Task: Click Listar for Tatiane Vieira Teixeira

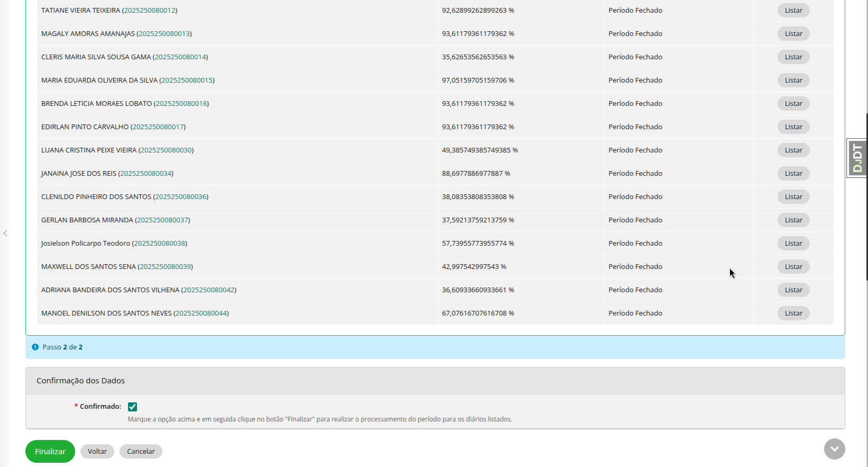Action: [793, 10]
